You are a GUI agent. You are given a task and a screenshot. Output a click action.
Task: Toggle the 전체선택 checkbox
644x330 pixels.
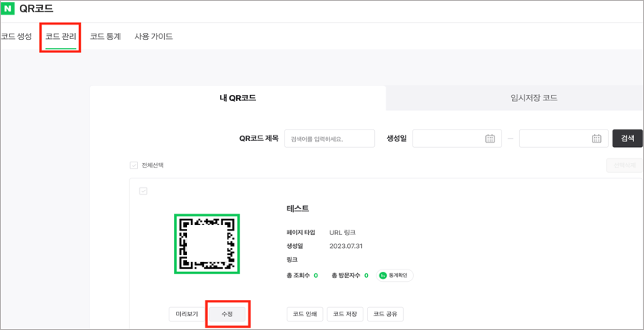134,165
